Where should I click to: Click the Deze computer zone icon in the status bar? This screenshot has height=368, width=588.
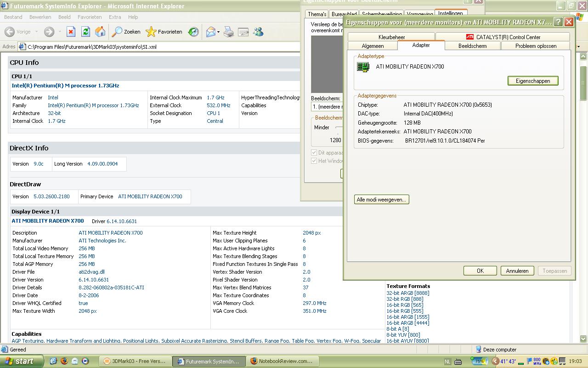[478, 350]
